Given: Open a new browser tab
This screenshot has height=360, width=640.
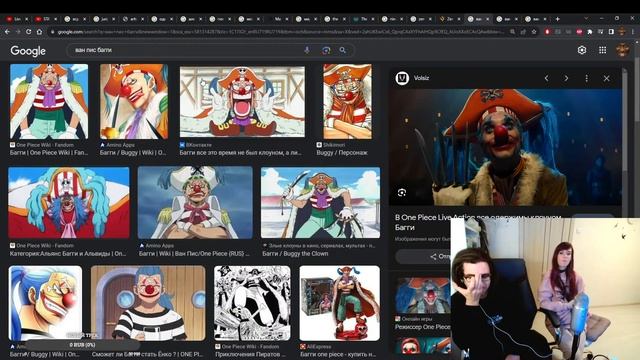Looking at the screenshot, I should 557,19.
